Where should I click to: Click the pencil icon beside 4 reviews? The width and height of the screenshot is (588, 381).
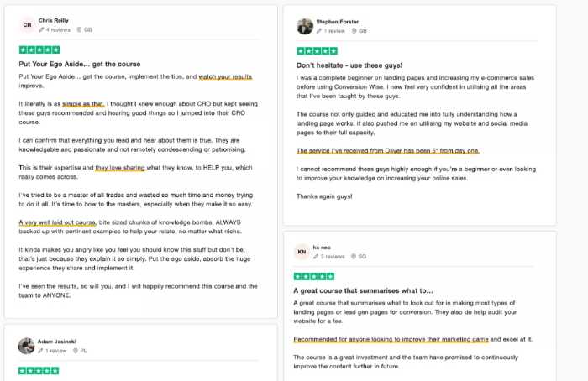pyautogui.click(x=41, y=29)
